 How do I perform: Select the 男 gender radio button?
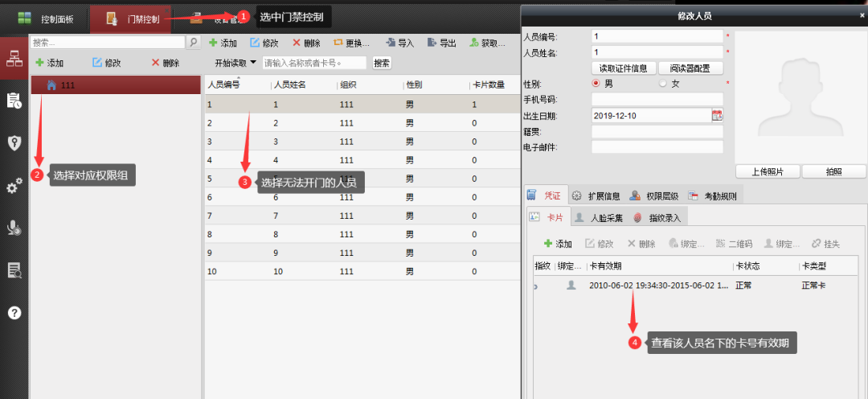(x=596, y=83)
